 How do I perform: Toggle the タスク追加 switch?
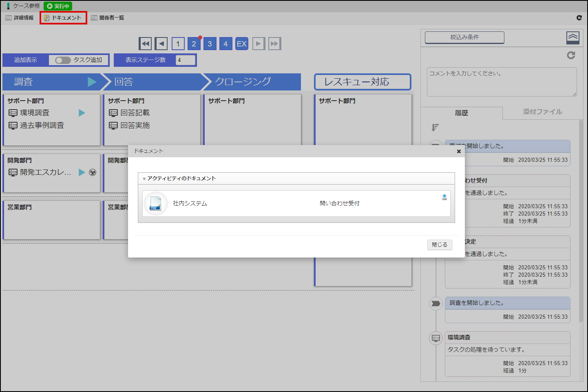coord(63,60)
